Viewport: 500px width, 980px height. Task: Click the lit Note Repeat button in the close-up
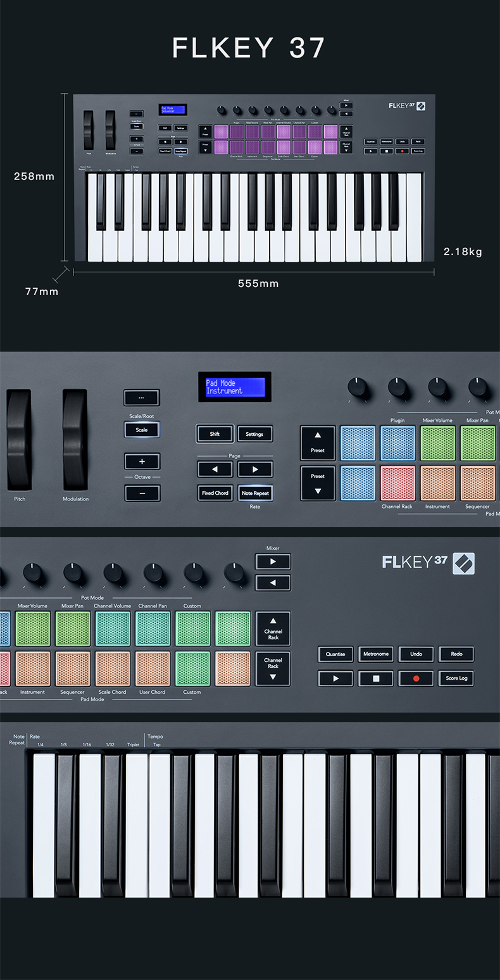[255, 493]
